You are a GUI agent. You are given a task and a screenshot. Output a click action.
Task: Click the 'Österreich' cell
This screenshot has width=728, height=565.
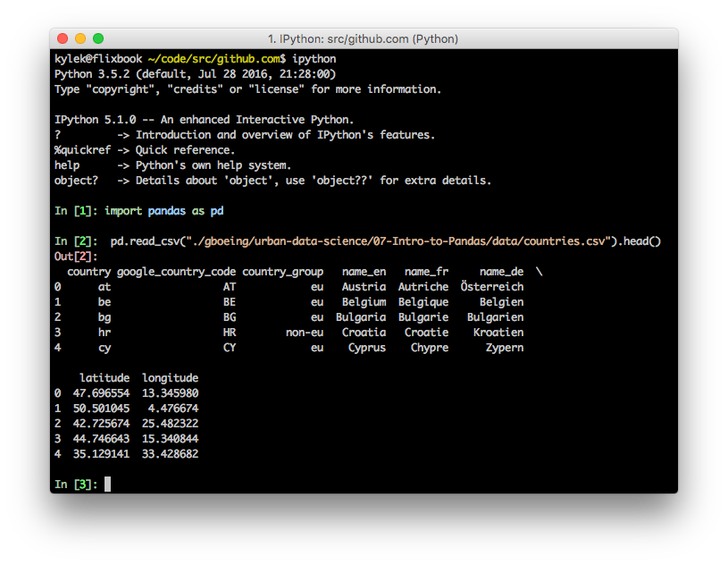pos(492,287)
